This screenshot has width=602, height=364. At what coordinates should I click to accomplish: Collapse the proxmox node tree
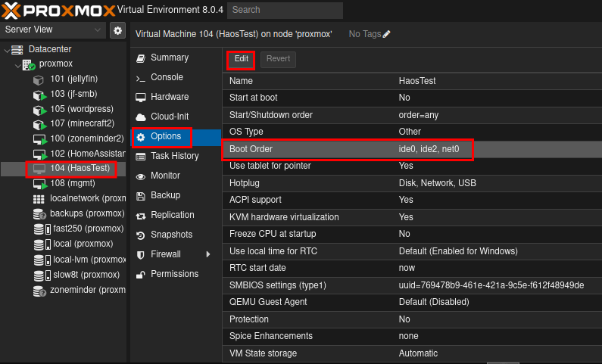point(17,65)
